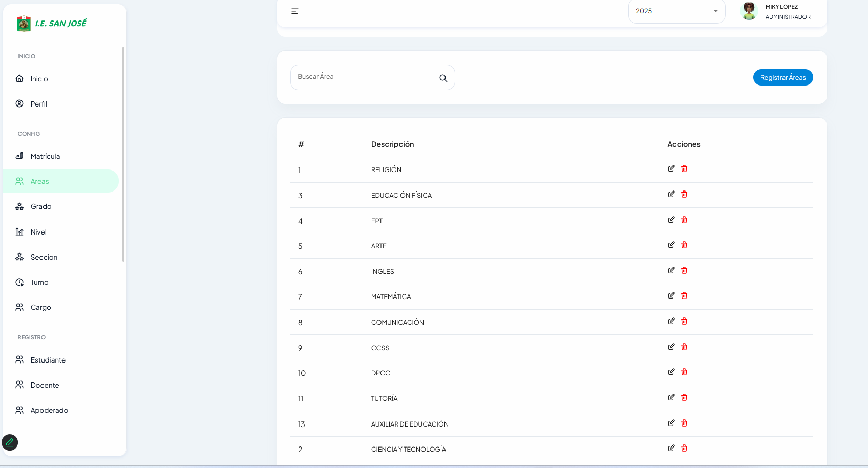
Task: Open the 2025 year dropdown
Action: [x=676, y=11]
